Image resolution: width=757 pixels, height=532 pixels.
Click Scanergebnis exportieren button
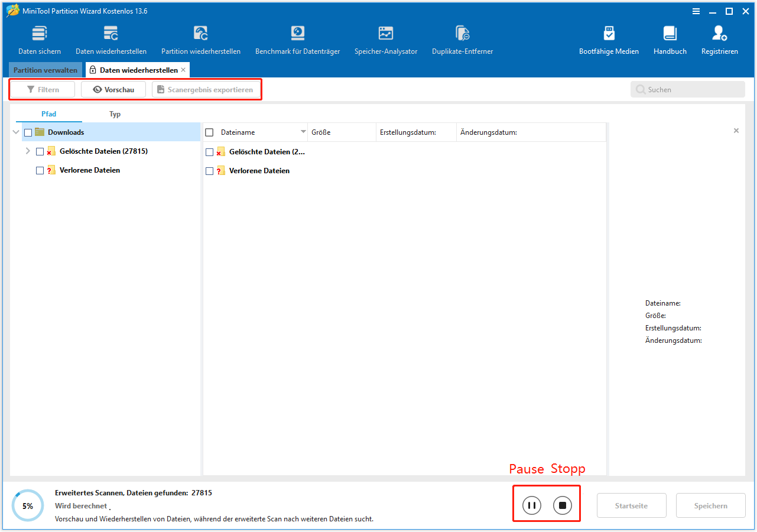pos(206,89)
